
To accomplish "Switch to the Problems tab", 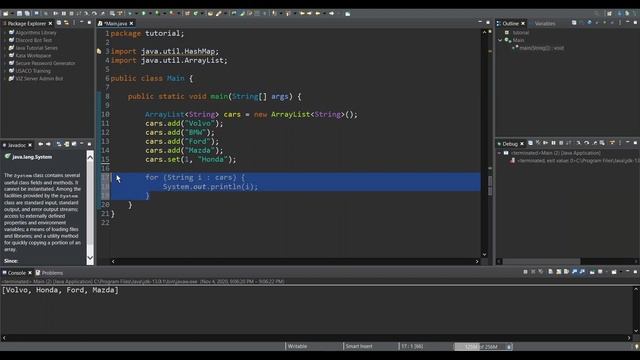I will [49, 273].
